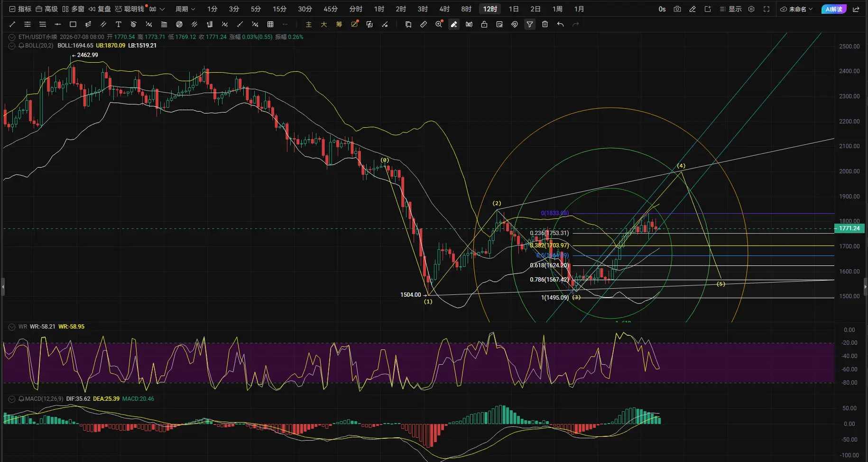Viewport: 868px width, 462px height.
Task: Select the text annotation tool
Action: coord(119,24)
